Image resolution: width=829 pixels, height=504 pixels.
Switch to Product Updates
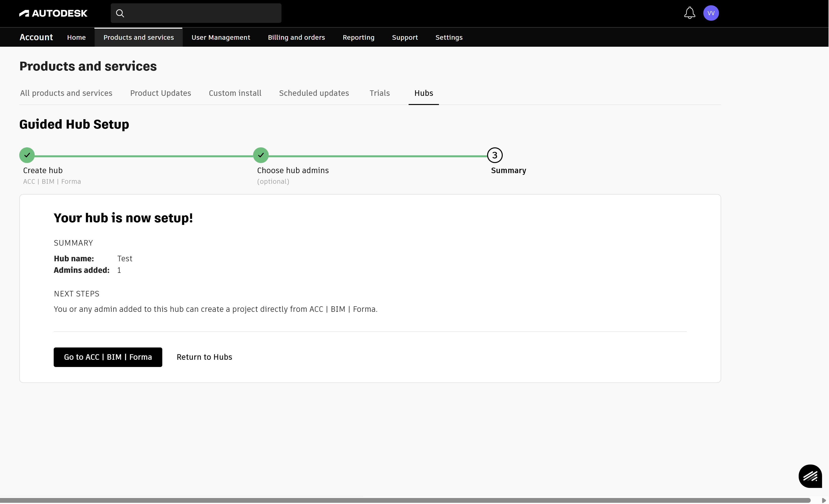click(x=161, y=93)
